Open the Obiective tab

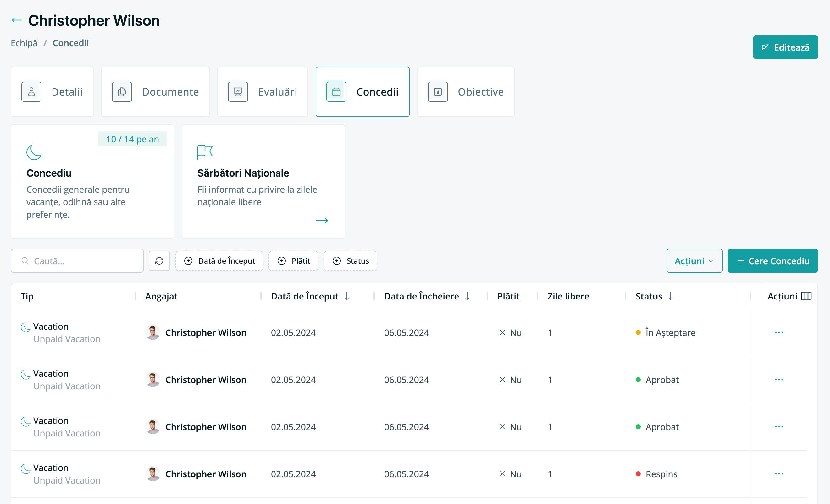[466, 92]
